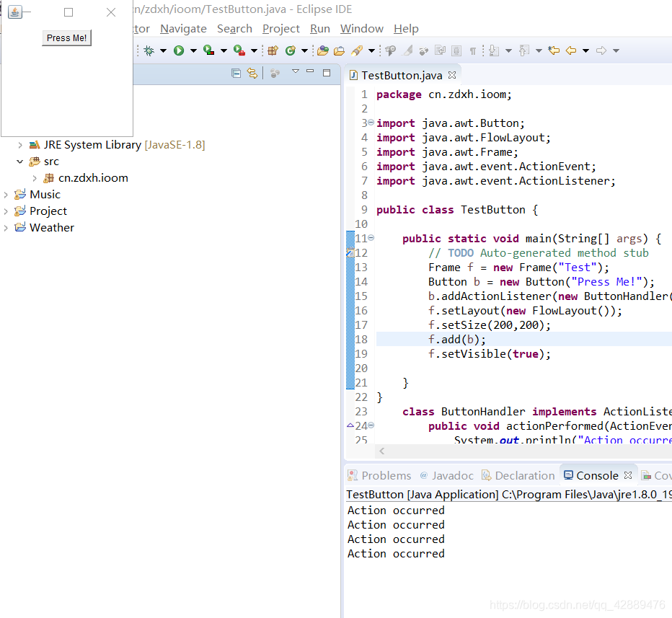
Task: Click the New Java Class icon
Action: coord(291,50)
